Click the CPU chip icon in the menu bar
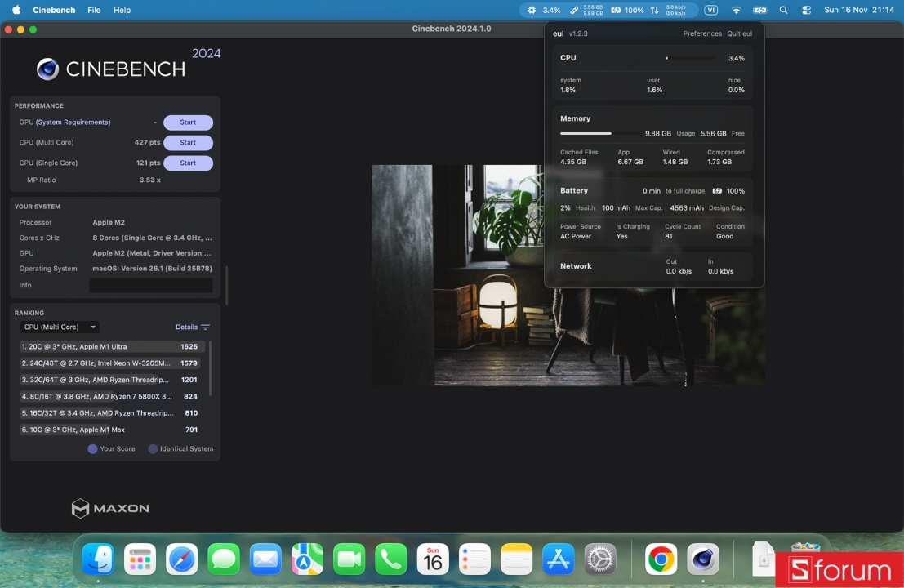904x588 pixels. 530,10
